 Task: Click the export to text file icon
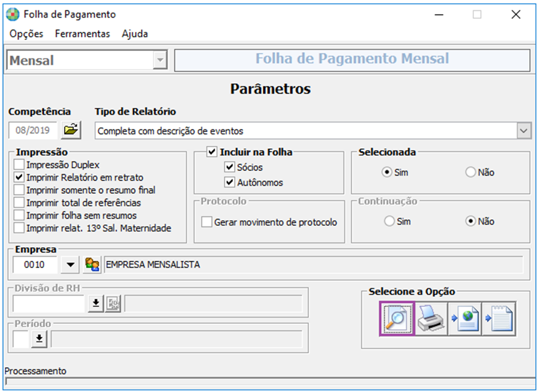[499, 319]
